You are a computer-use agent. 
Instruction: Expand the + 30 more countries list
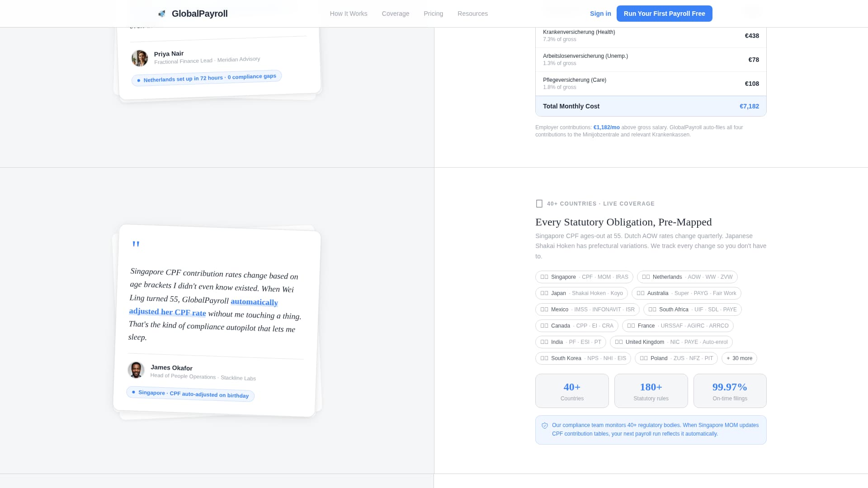(x=739, y=358)
